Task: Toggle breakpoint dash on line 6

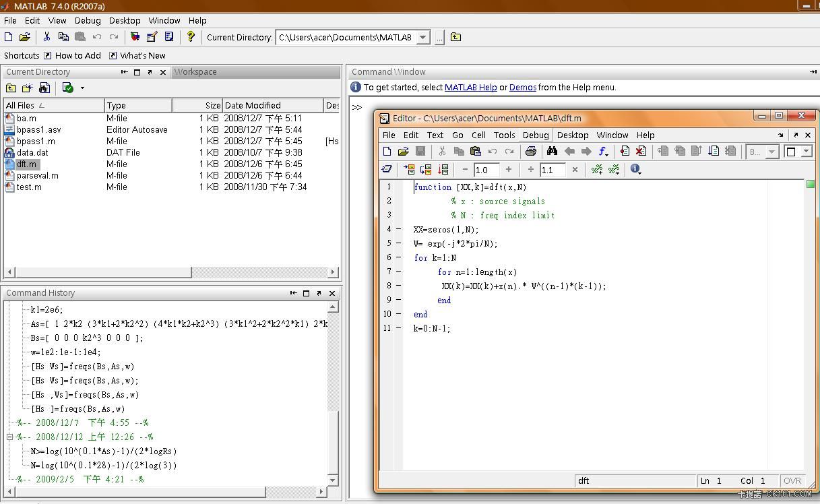Action: (398, 257)
